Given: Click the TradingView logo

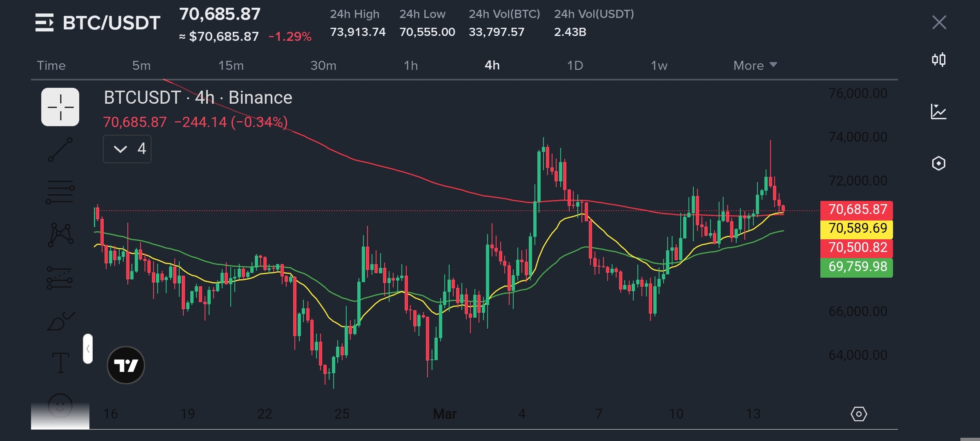Looking at the screenshot, I should [x=126, y=365].
